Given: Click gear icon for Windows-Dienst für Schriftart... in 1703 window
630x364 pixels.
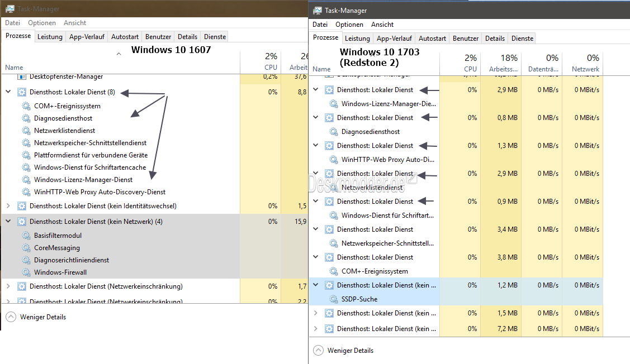Looking at the screenshot, I should coord(334,215).
